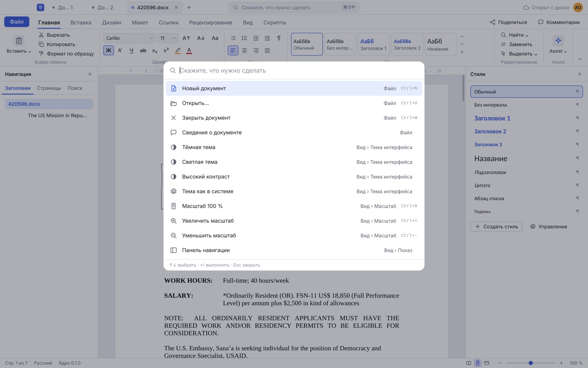Open the Вставка ribbon tab

click(x=81, y=22)
